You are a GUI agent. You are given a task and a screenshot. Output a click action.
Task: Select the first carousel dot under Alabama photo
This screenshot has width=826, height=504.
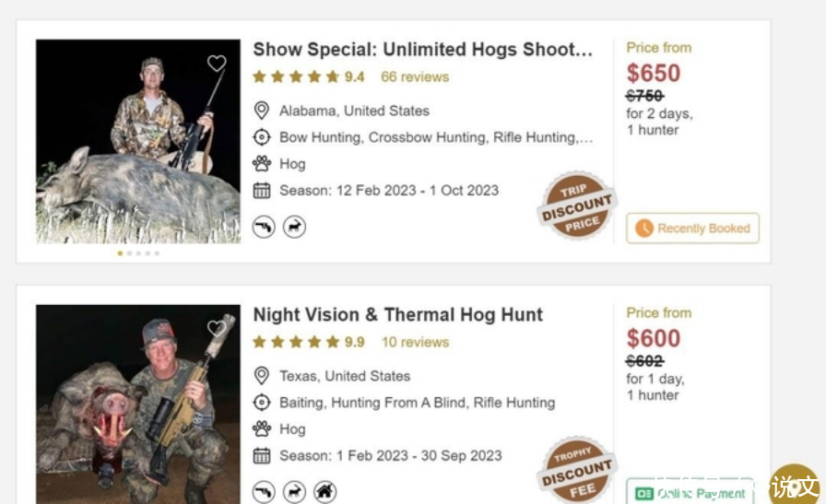tap(120, 252)
